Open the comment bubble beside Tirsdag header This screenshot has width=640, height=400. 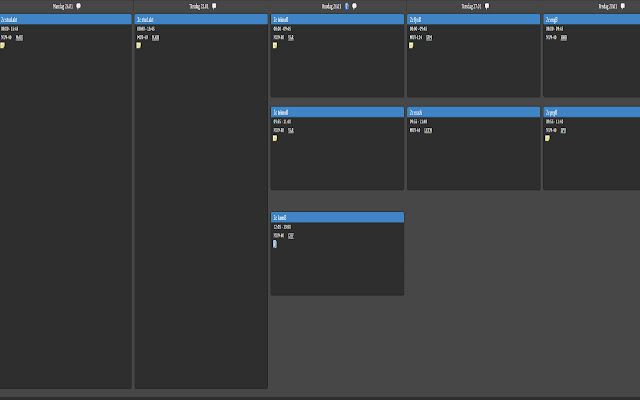click(214, 6)
